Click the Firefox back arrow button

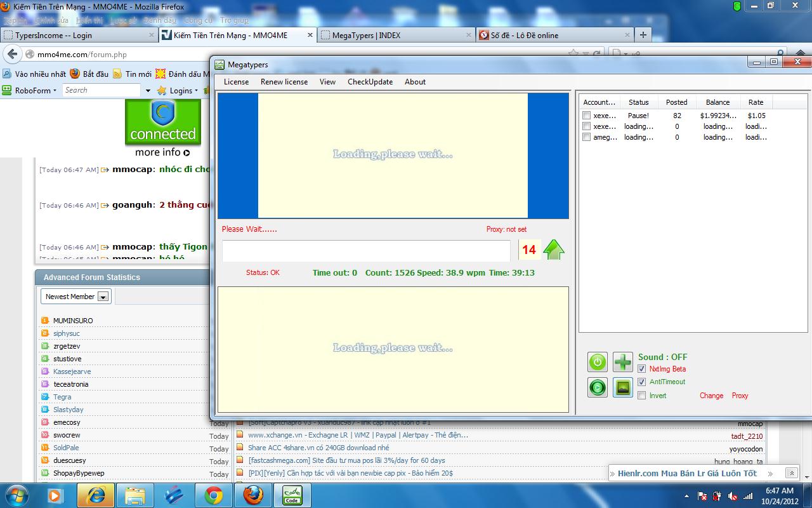pyautogui.click(x=13, y=55)
